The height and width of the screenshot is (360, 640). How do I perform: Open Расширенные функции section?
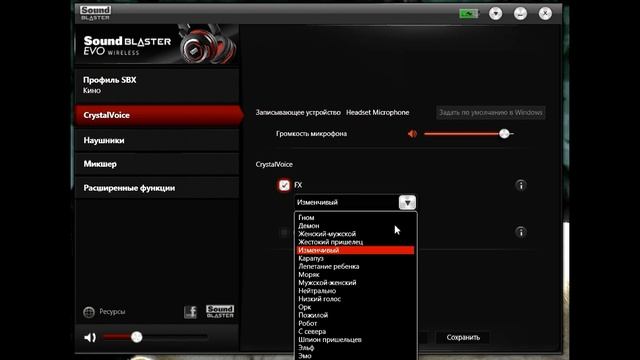pos(157,188)
